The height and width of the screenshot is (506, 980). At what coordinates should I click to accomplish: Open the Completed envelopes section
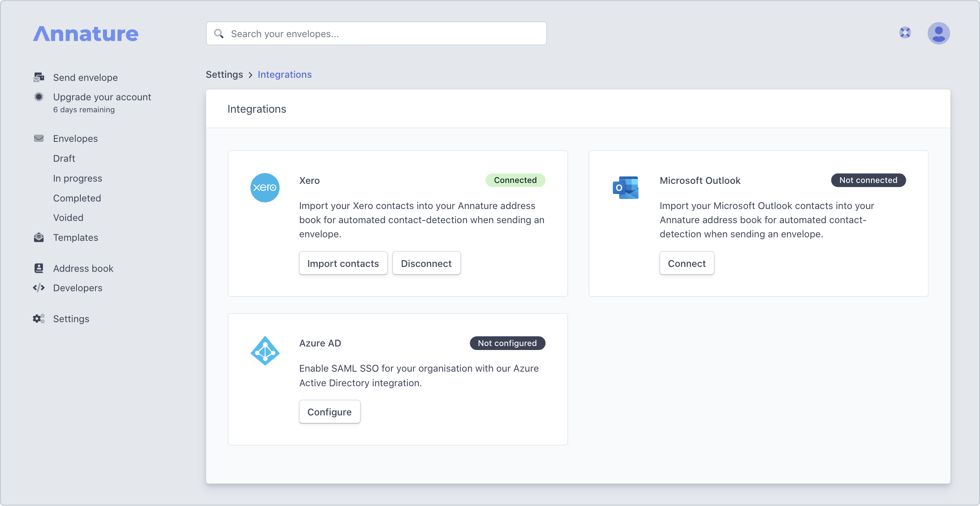pyautogui.click(x=77, y=198)
